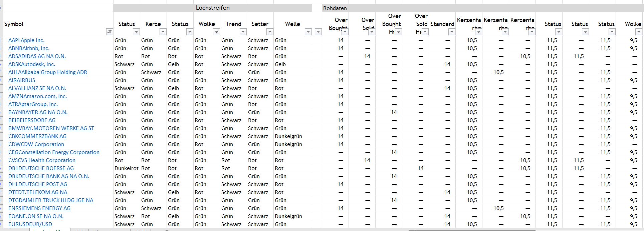This screenshot has width=644, height=231.
Task: Open the Kerze column filter dropdown
Action: pos(163,32)
